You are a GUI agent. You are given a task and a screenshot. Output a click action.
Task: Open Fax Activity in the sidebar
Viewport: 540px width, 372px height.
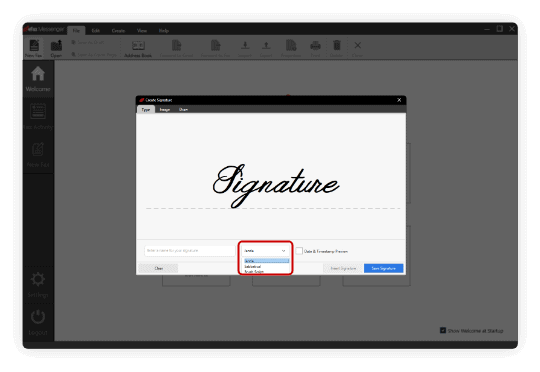(38, 116)
